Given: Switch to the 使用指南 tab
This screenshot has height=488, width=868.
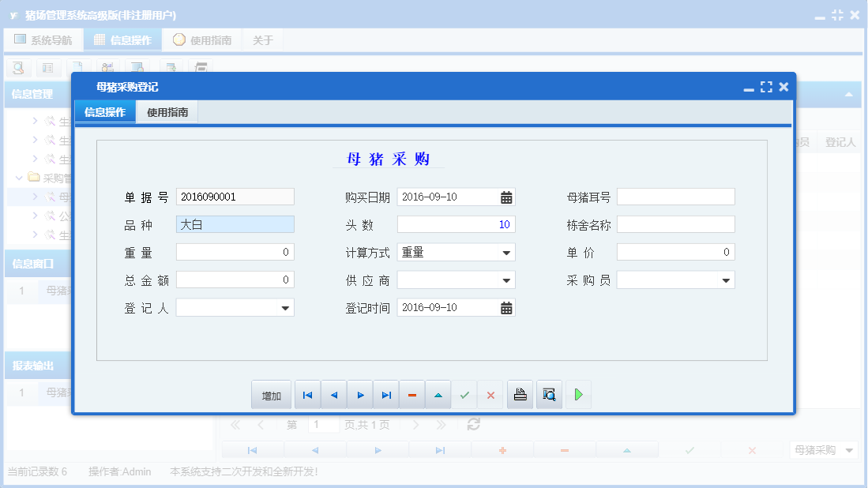Looking at the screenshot, I should pos(166,111).
